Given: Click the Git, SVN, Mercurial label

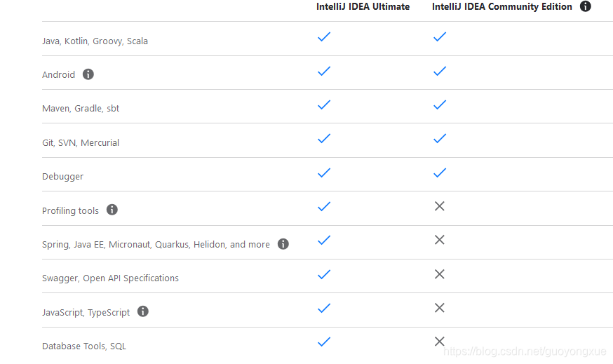Looking at the screenshot, I should (x=81, y=142).
